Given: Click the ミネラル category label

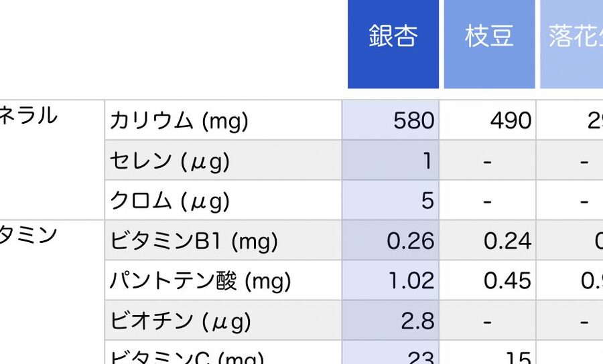Looking at the screenshot, I should click(28, 116).
